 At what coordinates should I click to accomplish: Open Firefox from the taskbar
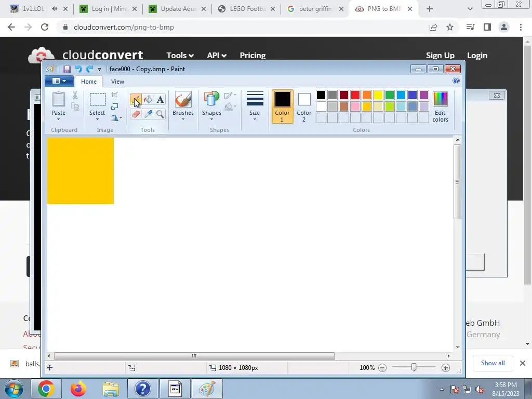coord(78,389)
